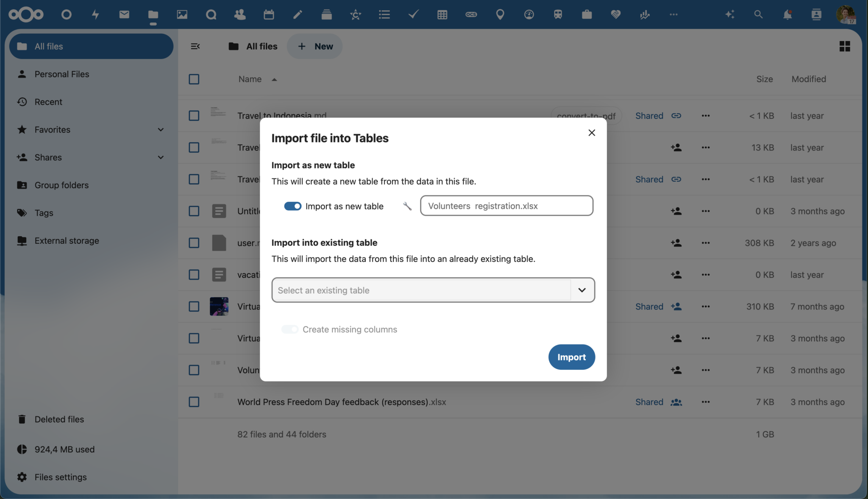Click the Import button

571,357
